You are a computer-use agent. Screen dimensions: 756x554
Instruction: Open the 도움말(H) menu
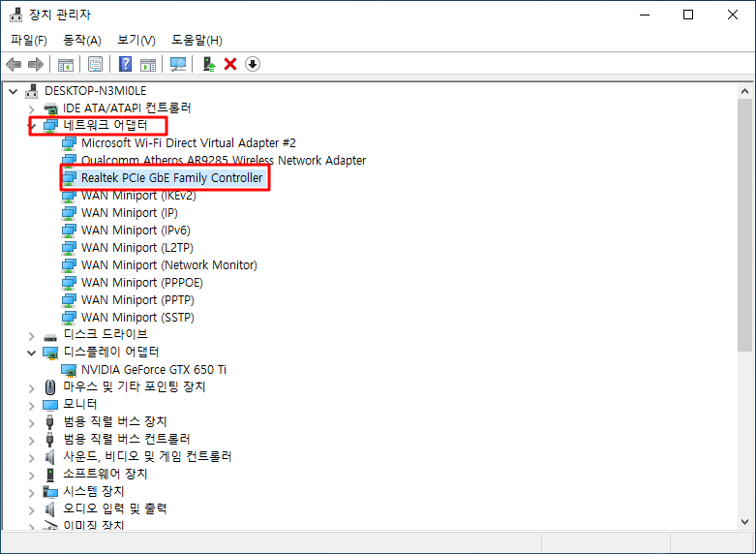[197, 40]
